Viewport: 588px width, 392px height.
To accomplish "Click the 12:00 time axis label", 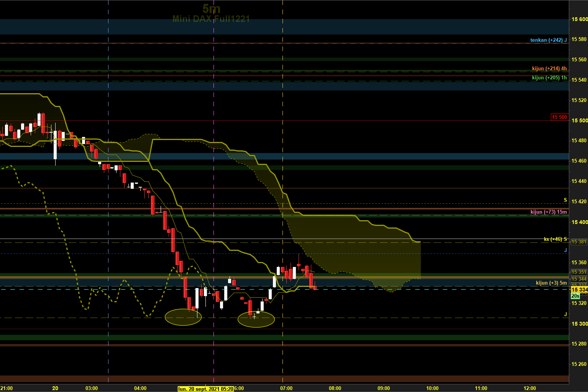I will (x=530, y=388).
